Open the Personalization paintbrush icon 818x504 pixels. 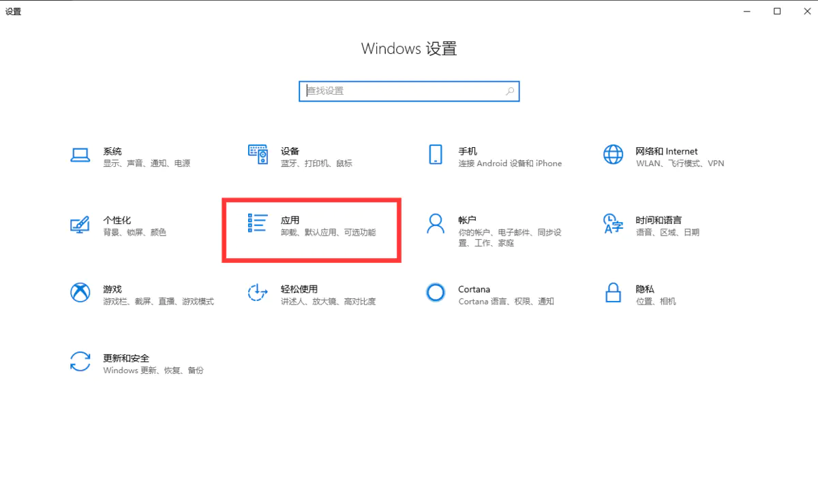pyautogui.click(x=80, y=224)
